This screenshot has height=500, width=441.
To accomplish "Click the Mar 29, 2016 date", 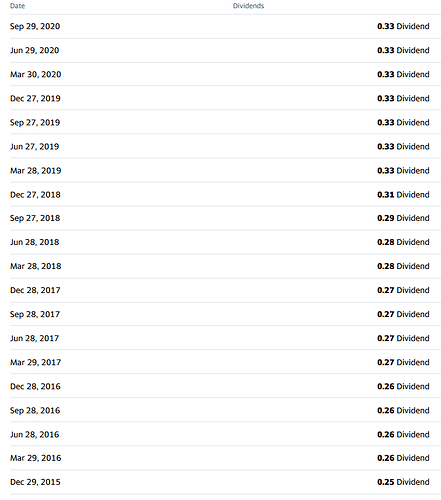I will pyautogui.click(x=36, y=458).
